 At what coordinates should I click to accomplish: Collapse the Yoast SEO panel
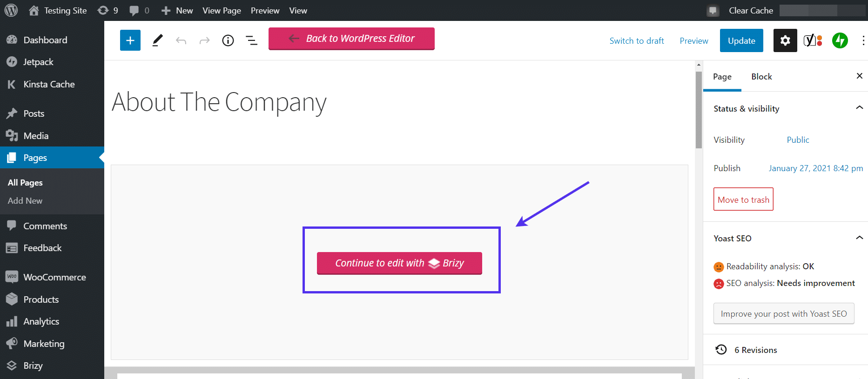[859, 238]
